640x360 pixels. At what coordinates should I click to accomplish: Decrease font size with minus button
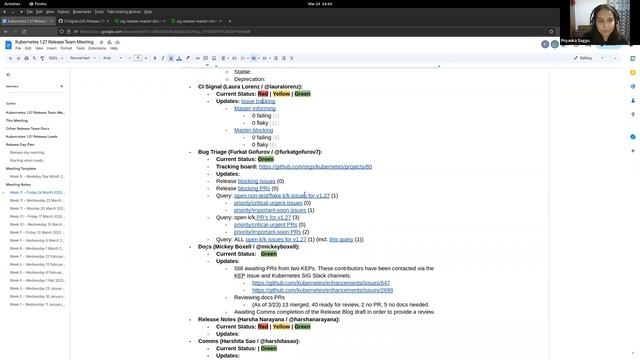[130, 58]
